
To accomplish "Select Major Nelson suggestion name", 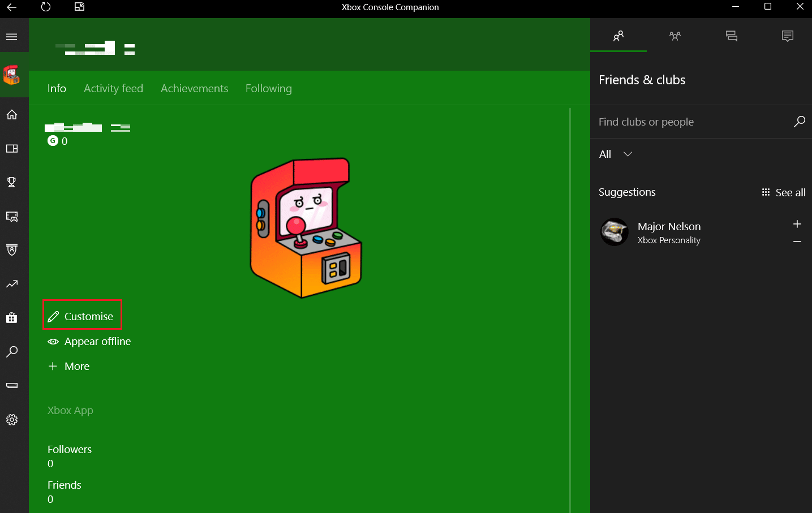I will point(669,226).
